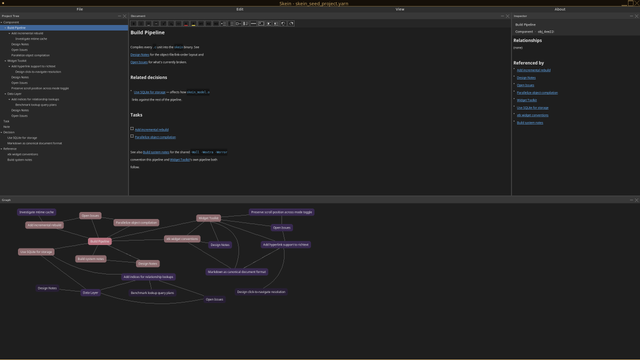Close the Document panel
This screenshot has height=360, width=640.
(507, 16)
